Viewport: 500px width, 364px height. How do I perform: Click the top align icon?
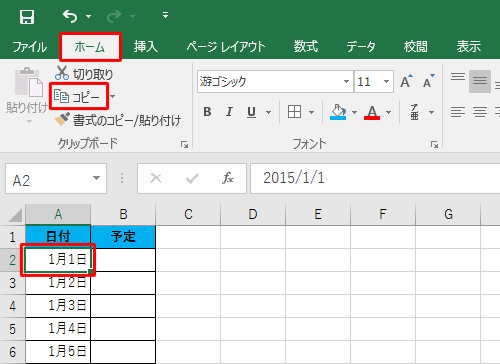(x=458, y=77)
